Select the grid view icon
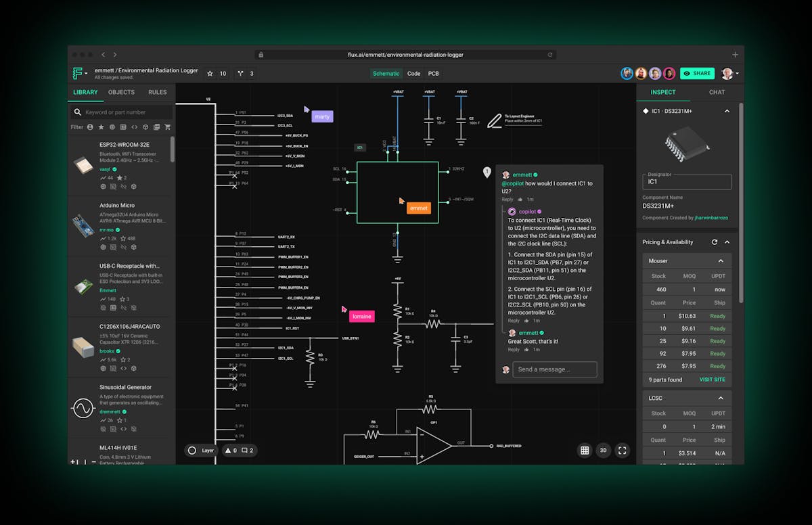The height and width of the screenshot is (525, 812). click(x=584, y=450)
